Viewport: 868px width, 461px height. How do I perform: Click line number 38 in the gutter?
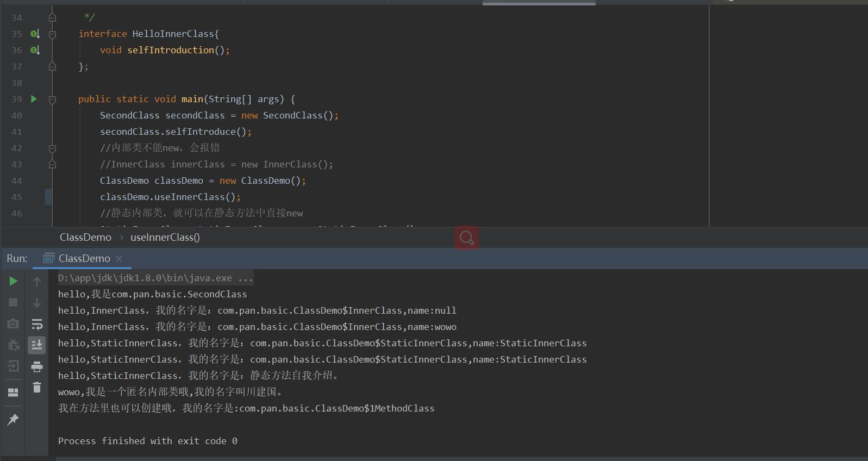click(x=17, y=83)
